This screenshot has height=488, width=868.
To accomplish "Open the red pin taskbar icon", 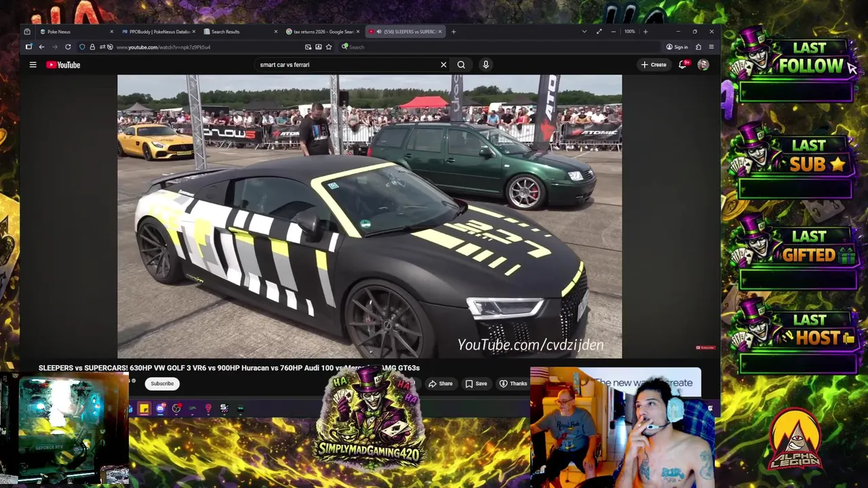I will coord(208,408).
